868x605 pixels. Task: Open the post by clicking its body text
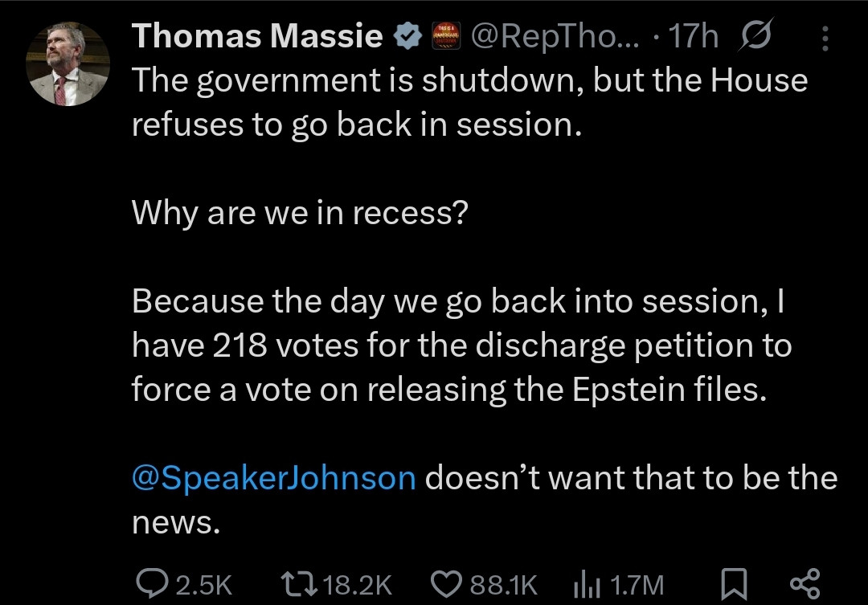(450, 345)
